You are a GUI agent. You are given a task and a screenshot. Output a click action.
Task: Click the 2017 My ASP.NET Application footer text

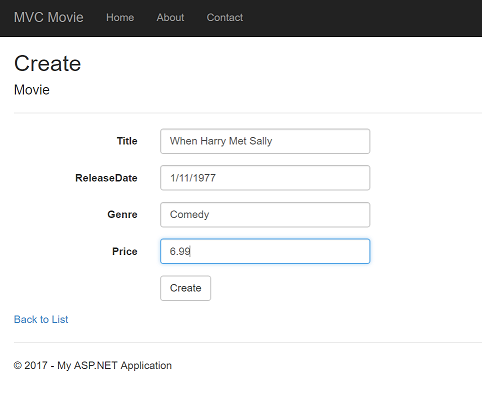98,366
